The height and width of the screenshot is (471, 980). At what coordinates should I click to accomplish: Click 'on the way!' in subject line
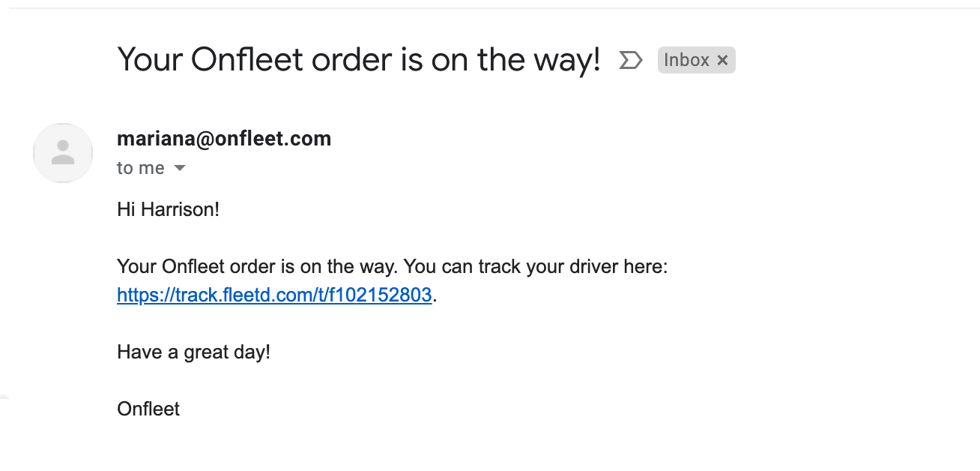point(515,59)
